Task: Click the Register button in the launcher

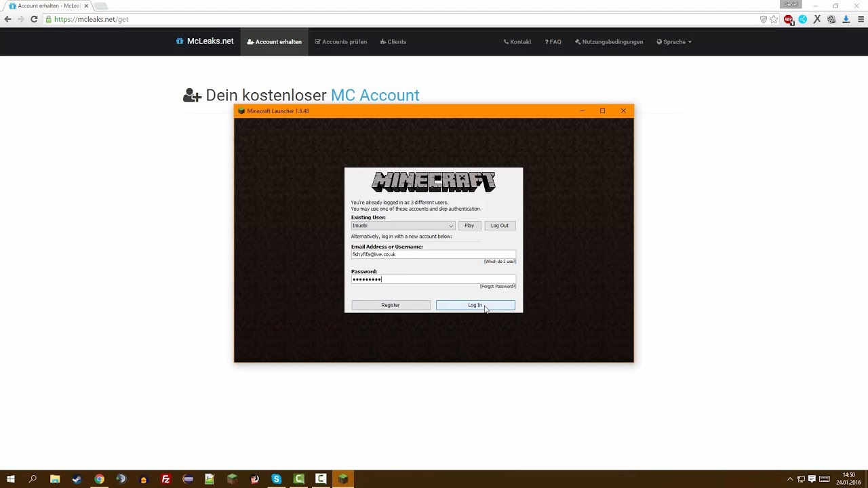Action: (391, 305)
